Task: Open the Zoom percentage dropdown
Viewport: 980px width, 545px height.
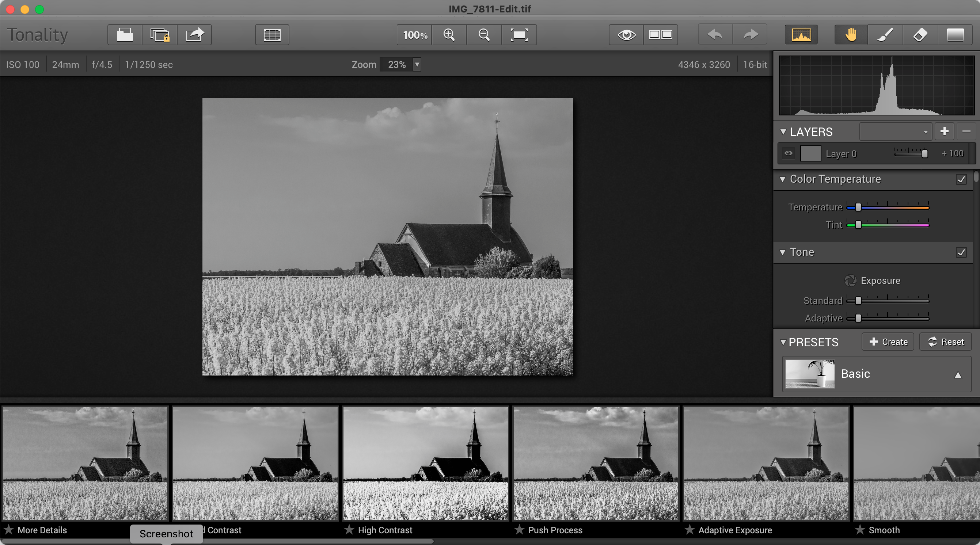Action: (417, 64)
